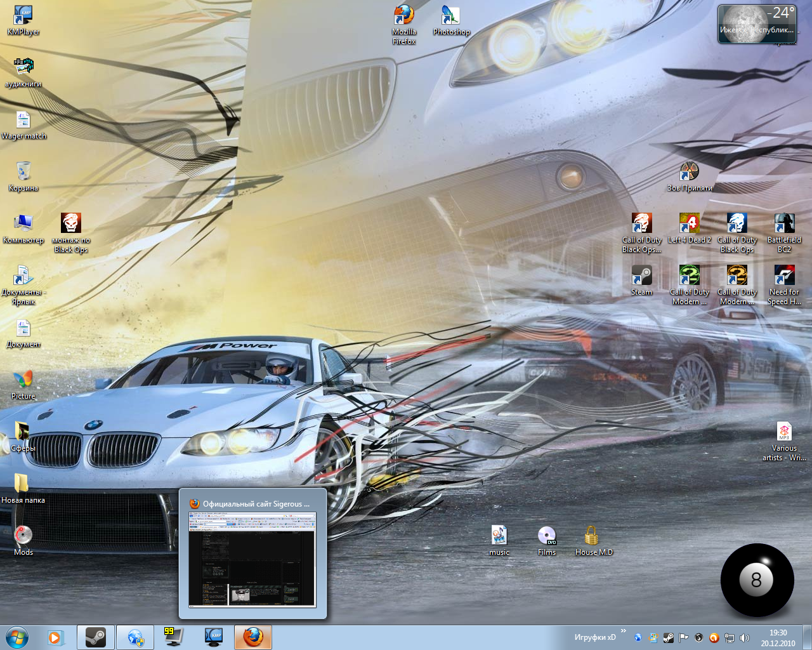Click the Show desktop button

click(x=807, y=637)
